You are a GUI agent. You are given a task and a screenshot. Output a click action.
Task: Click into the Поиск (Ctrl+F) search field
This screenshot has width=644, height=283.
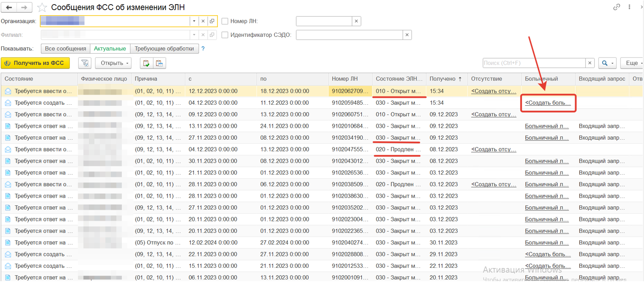[x=533, y=63]
